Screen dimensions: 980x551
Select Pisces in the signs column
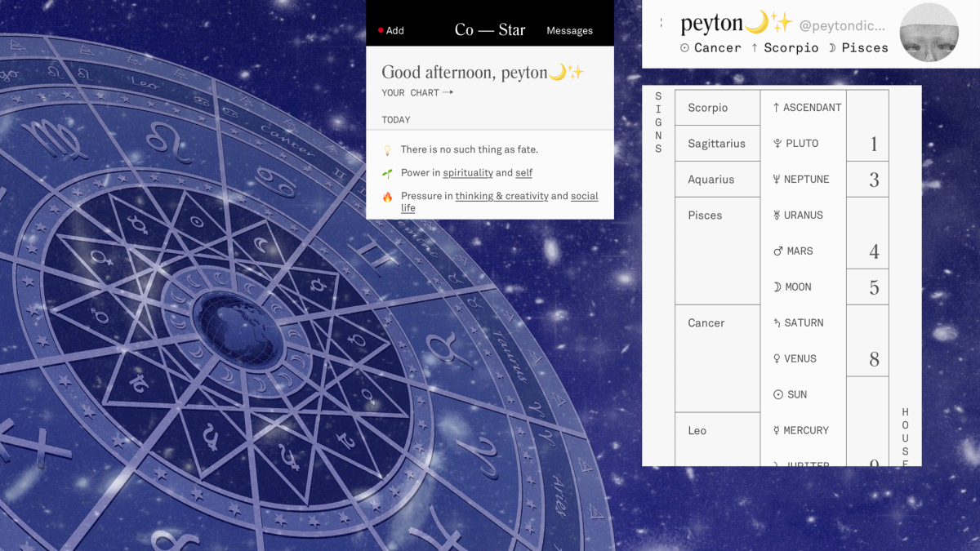pos(718,251)
